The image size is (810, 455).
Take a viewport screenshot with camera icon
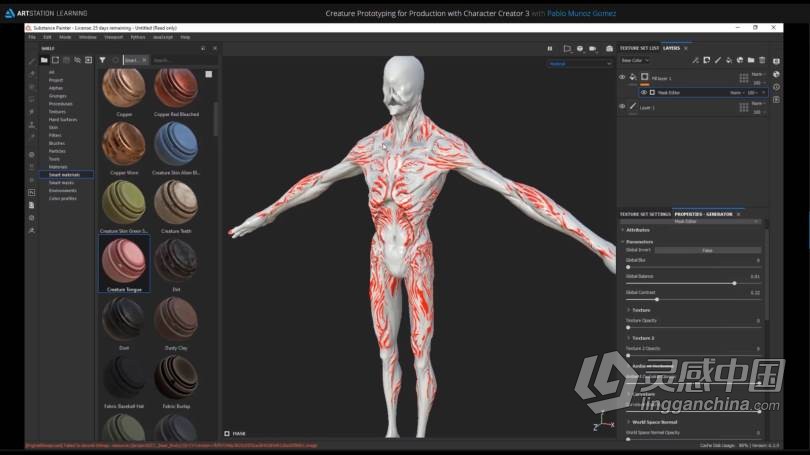coord(610,49)
